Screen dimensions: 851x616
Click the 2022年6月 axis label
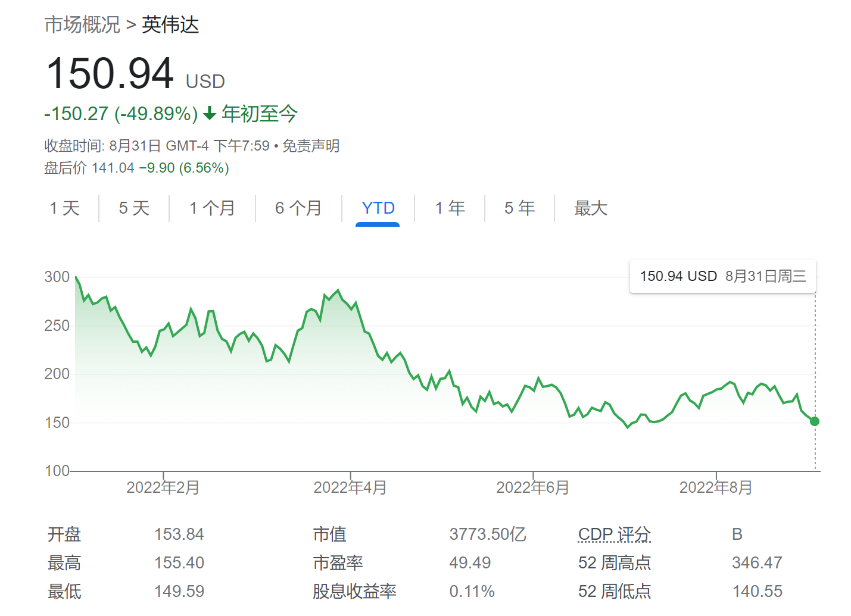tap(533, 488)
